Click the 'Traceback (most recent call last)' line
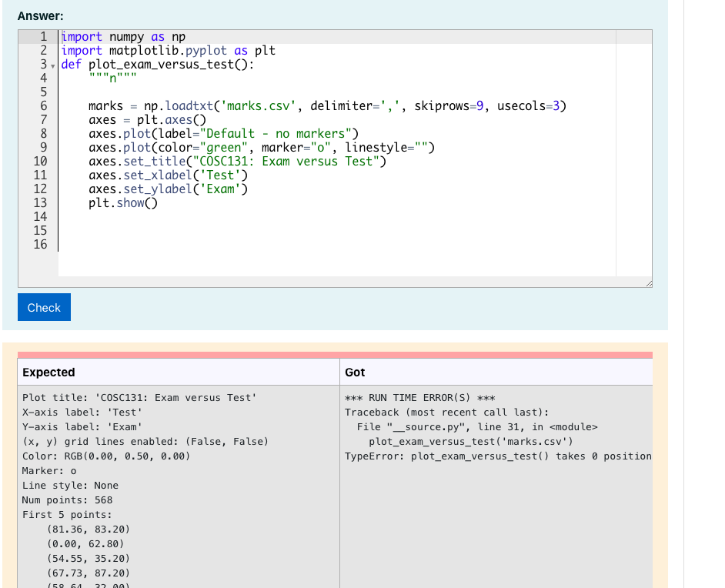The height and width of the screenshot is (588, 725). (x=446, y=413)
